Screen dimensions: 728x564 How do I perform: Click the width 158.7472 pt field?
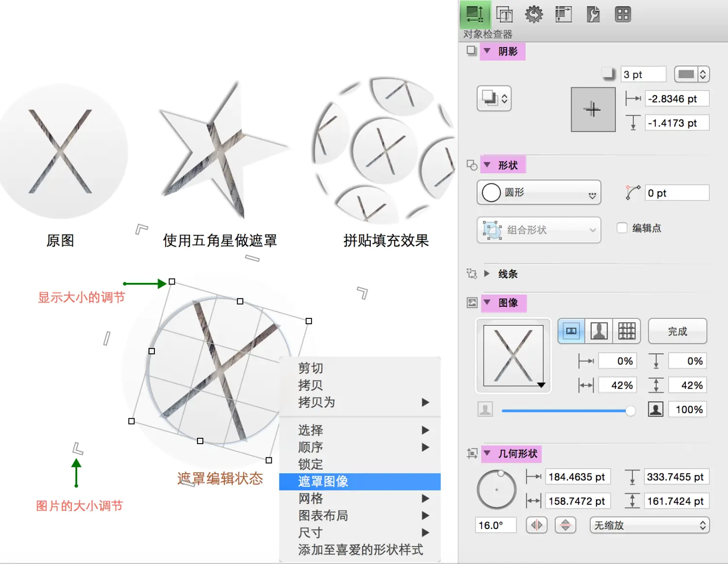click(578, 501)
